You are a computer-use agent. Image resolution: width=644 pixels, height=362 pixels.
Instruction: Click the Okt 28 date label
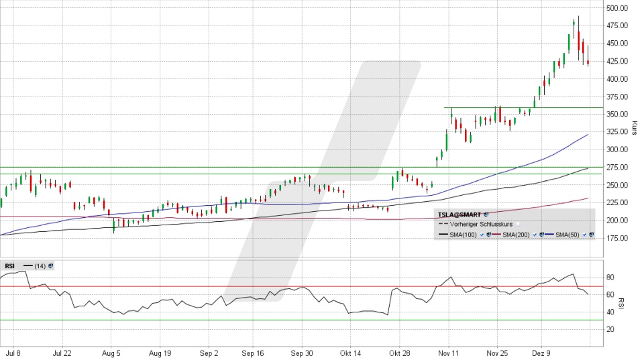click(x=399, y=353)
